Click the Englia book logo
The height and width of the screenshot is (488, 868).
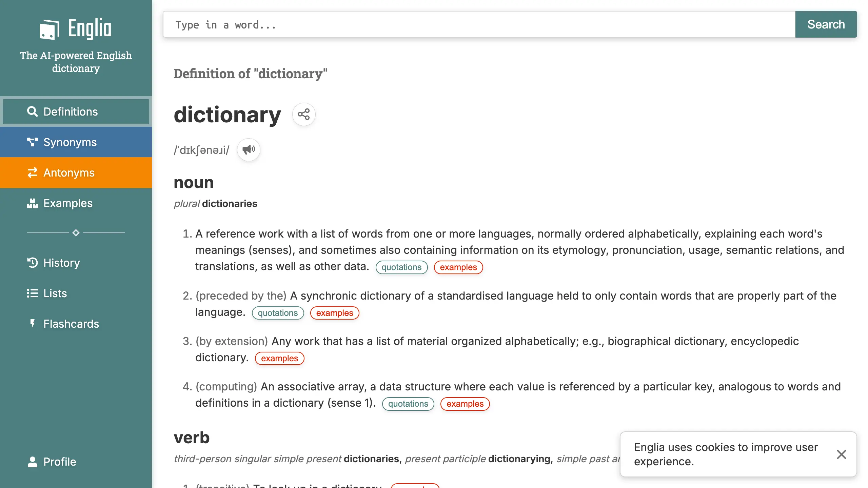(50, 29)
